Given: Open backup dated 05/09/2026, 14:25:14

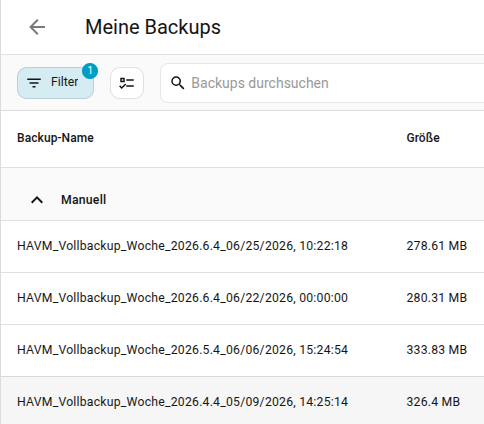Looking at the screenshot, I should pos(182,402).
